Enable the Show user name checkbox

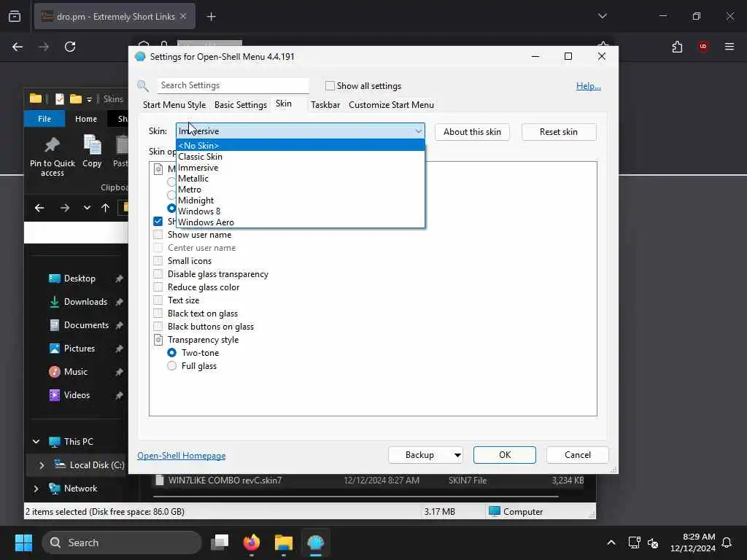point(158,234)
